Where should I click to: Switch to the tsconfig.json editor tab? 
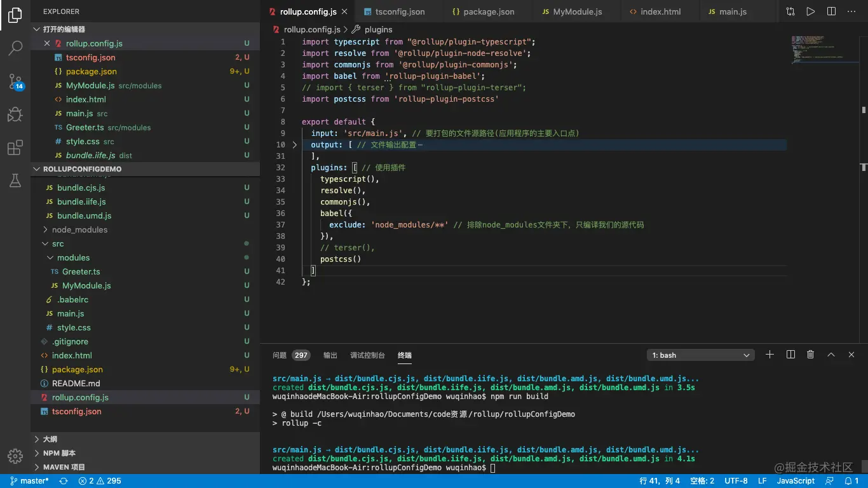[x=400, y=11]
